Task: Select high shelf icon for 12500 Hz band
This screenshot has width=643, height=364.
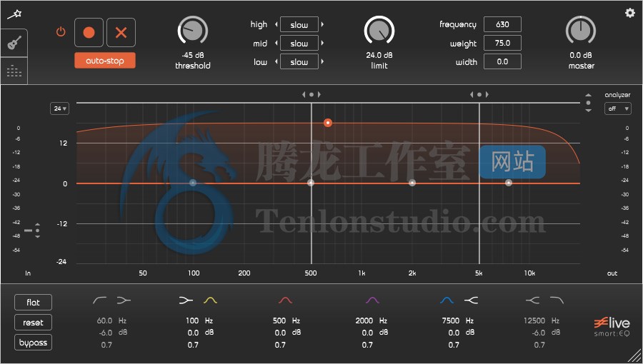Action: pyautogui.click(x=532, y=300)
